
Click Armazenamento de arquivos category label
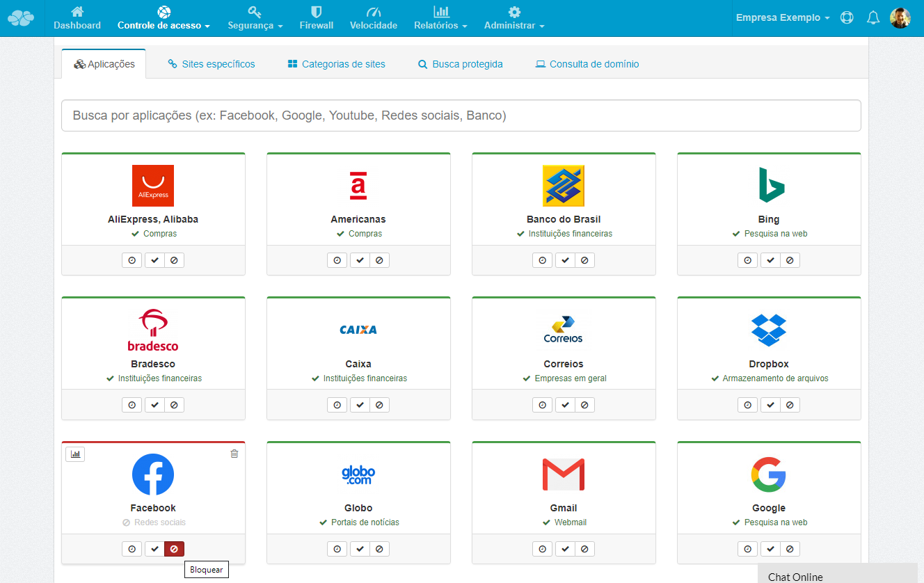click(x=776, y=378)
